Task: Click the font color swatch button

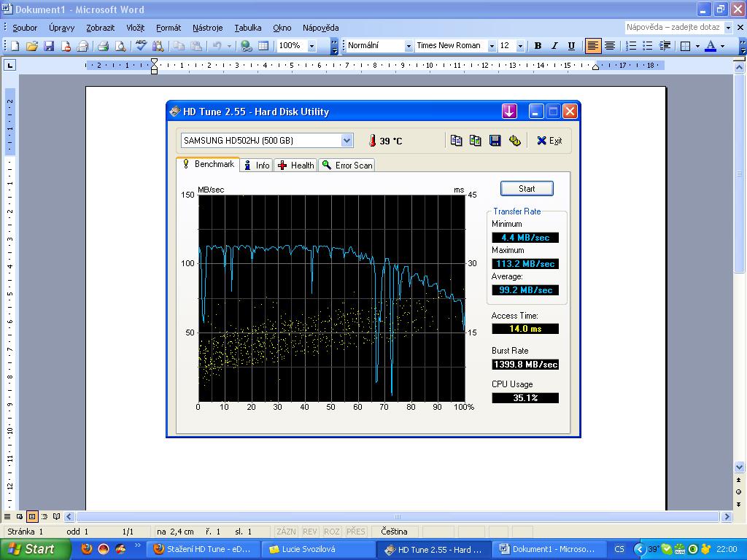Action: pyautogui.click(x=711, y=46)
